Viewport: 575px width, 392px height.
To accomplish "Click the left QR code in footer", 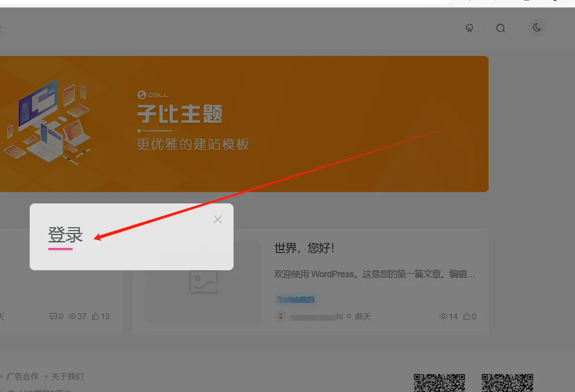I will (x=439, y=383).
